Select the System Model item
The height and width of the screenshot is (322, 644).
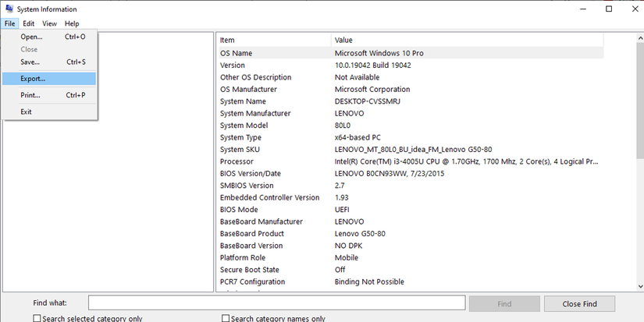coord(244,125)
